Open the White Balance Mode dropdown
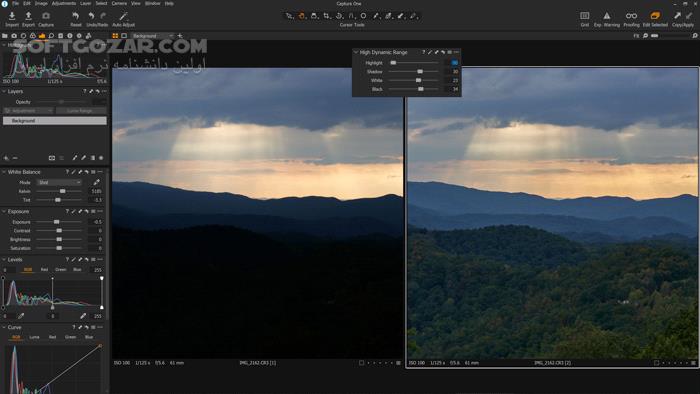The height and width of the screenshot is (394, 700). [59, 182]
